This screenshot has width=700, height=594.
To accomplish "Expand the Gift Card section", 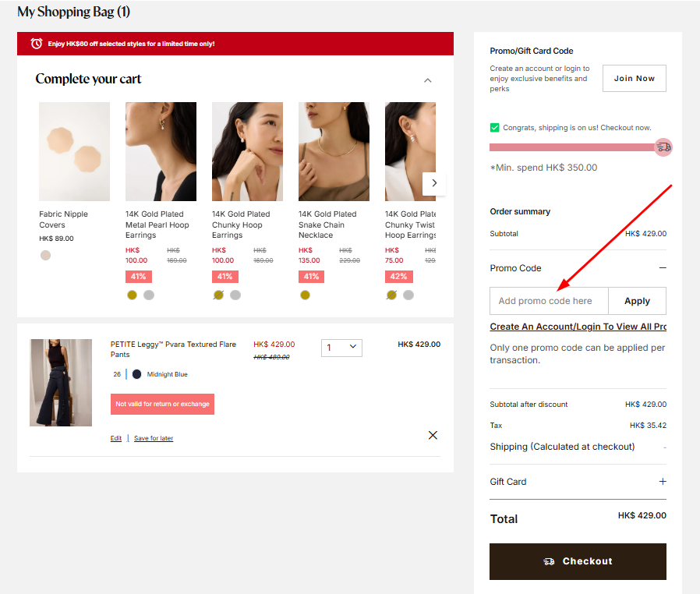I will [x=663, y=482].
